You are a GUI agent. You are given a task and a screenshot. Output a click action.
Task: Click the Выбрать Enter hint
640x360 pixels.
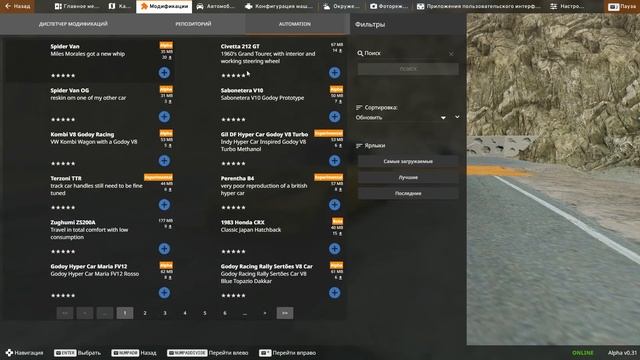(x=77, y=353)
